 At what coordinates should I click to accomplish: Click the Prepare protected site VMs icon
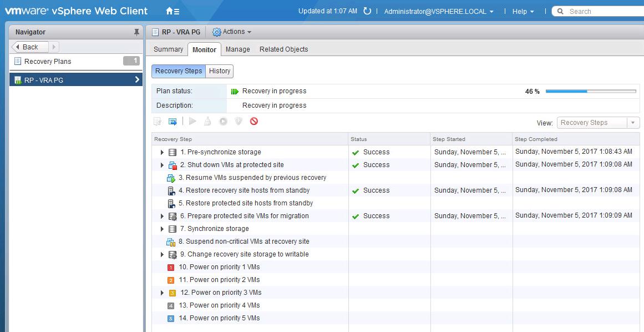pyautogui.click(x=173, y=216)
